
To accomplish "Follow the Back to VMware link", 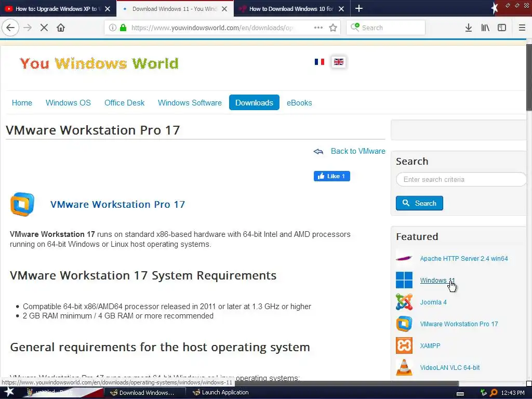I will 358,151.
